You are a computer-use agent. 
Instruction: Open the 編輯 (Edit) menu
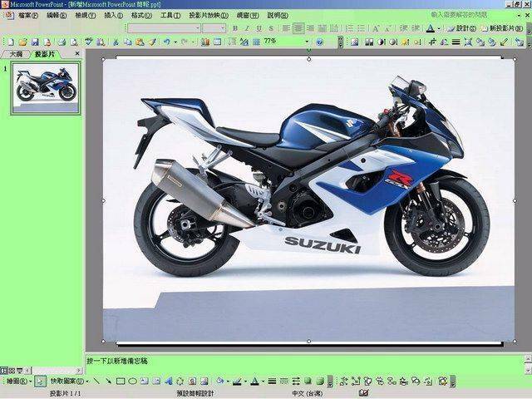coord(57,15)
